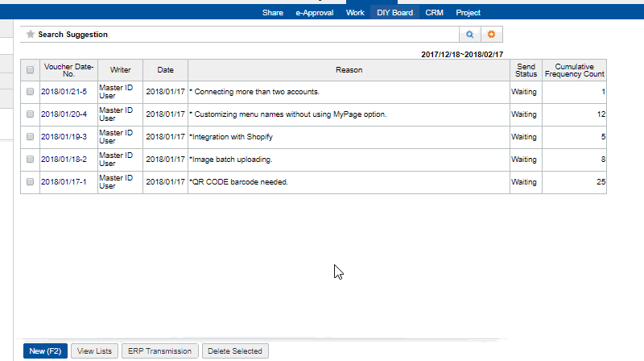Image resolution: width=644 pixels, height=361 pixels.
Task: Open voucher link 2018/01/18-2
Action: [64, 160]
